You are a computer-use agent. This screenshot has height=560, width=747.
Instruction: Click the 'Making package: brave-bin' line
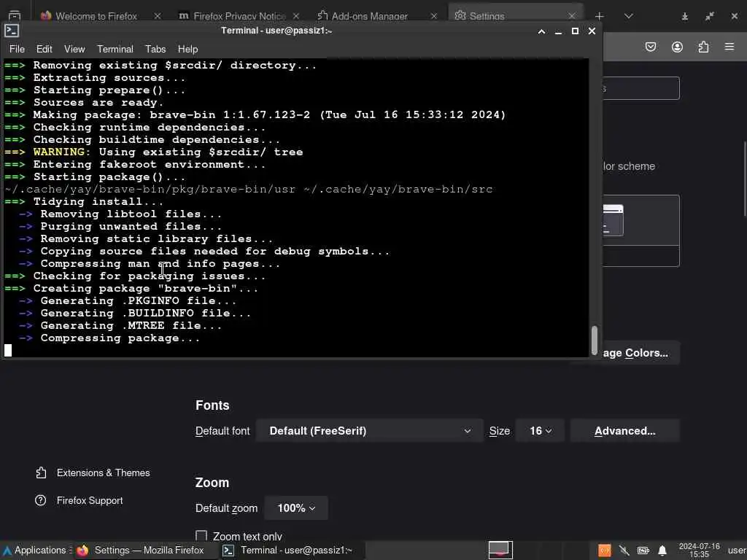click(255, 114)
